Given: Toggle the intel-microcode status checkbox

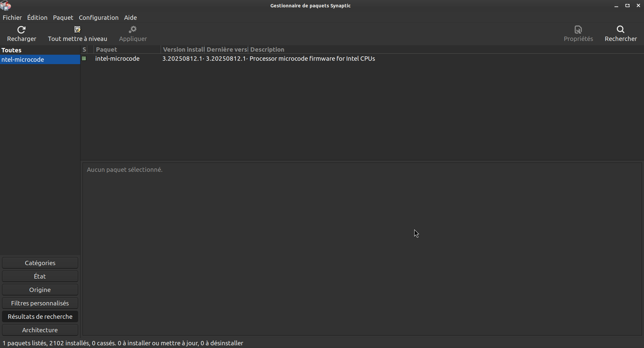Looking at the screenshot, I should [84, 59].
